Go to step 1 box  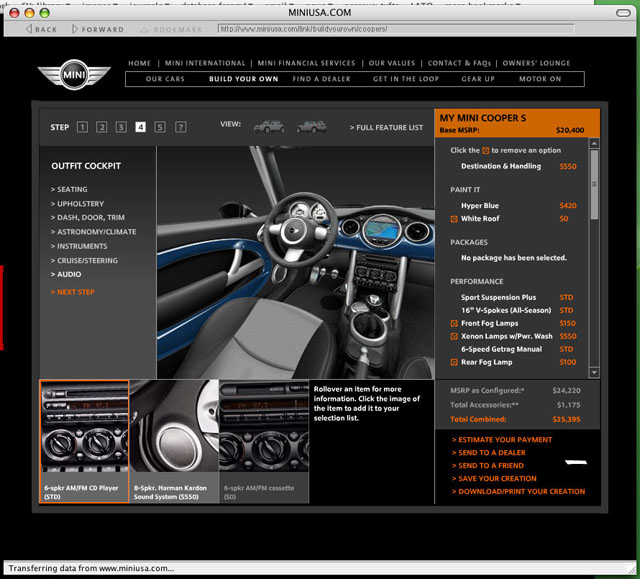[x=81, y=127]
